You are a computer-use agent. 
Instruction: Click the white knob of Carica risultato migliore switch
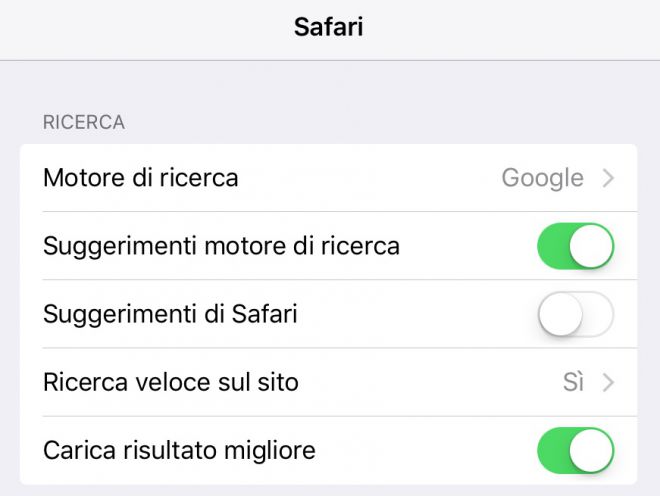click(591, 450)
